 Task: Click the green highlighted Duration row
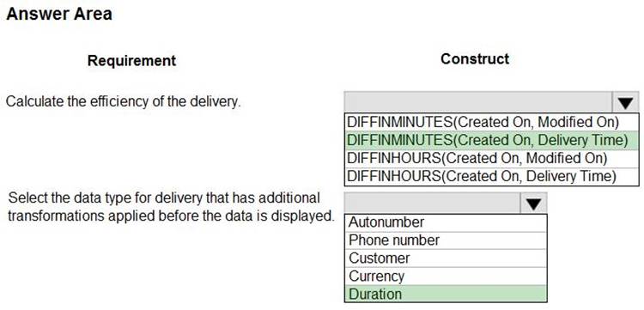pos(446,294)
